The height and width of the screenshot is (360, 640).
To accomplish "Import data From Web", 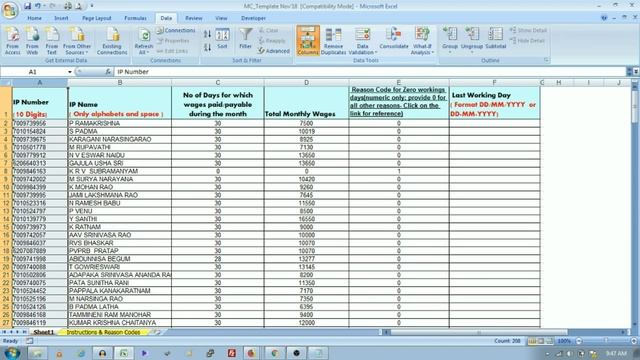I will point(32,41).
